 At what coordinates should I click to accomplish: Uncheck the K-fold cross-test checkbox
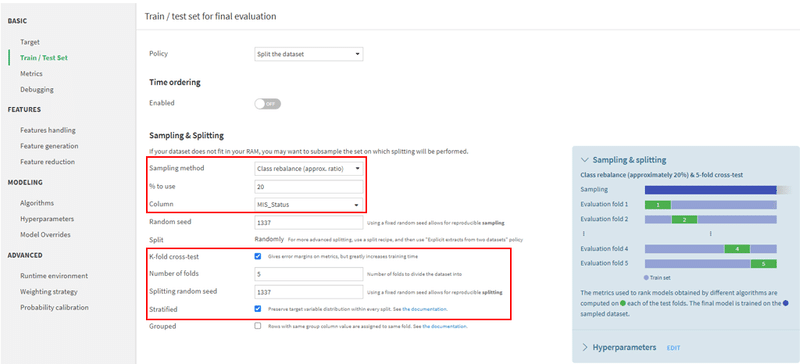258,256
